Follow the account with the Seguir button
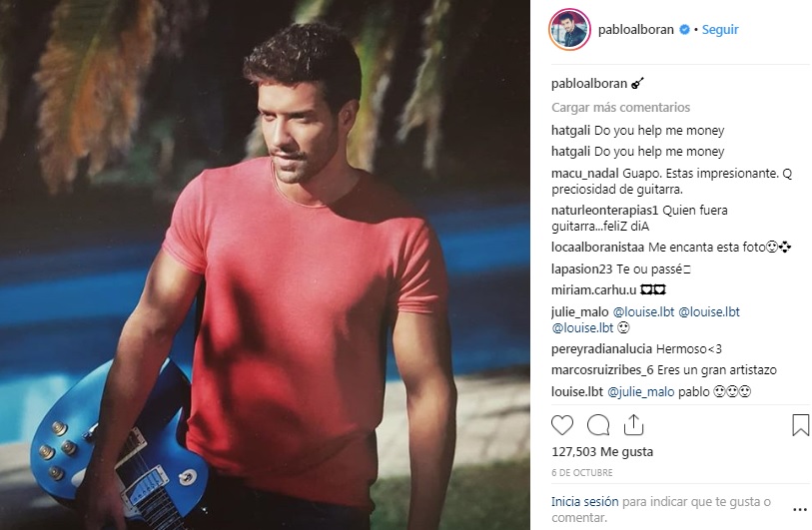Image resolution: width=812 pixels, height=530 pixels. (x=720, y=30)
